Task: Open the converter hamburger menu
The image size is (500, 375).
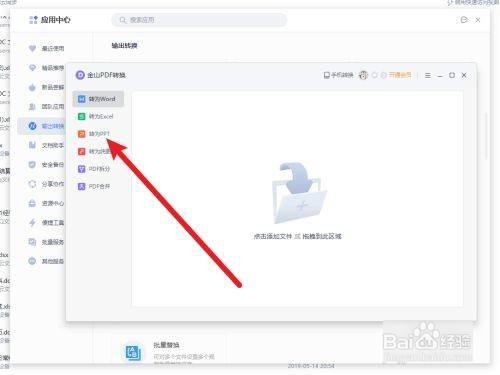Action: pos(428,75)
